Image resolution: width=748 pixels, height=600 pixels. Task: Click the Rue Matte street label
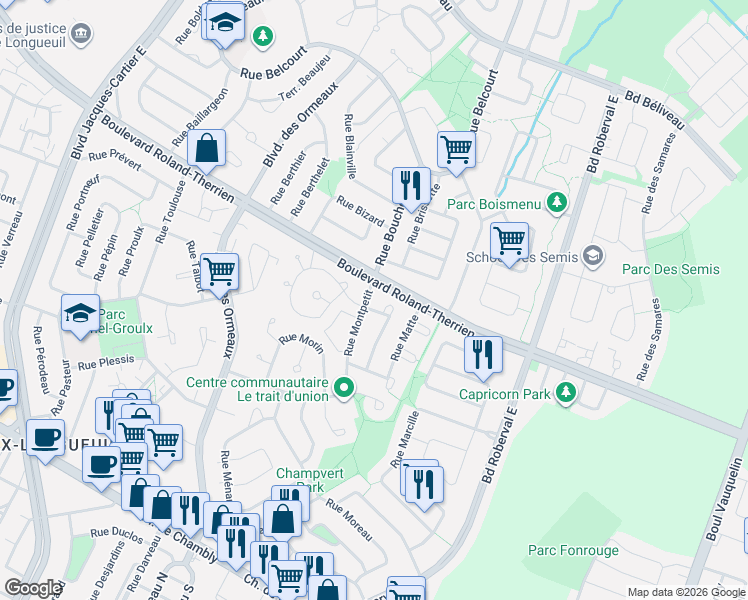coord(404,338)
